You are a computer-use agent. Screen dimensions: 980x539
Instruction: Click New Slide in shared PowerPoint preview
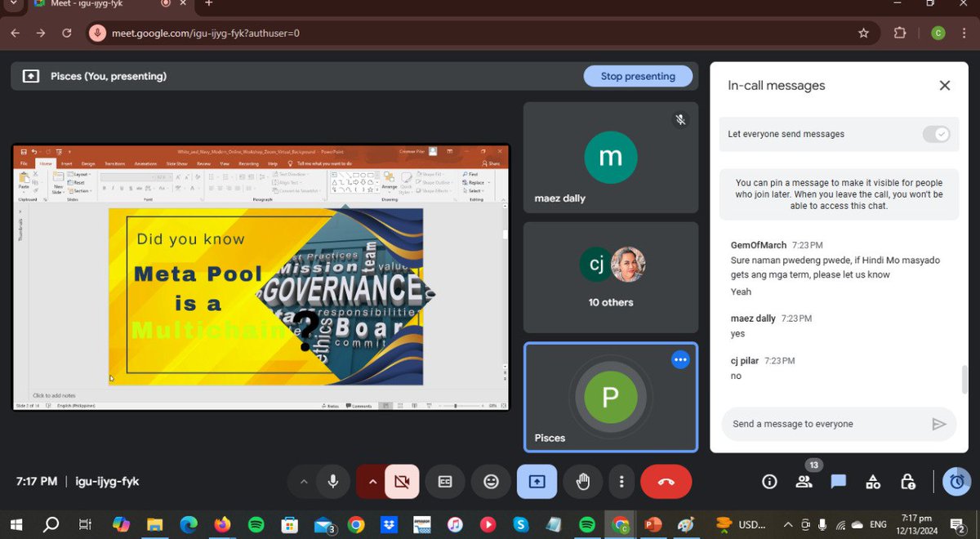(58, 182)
